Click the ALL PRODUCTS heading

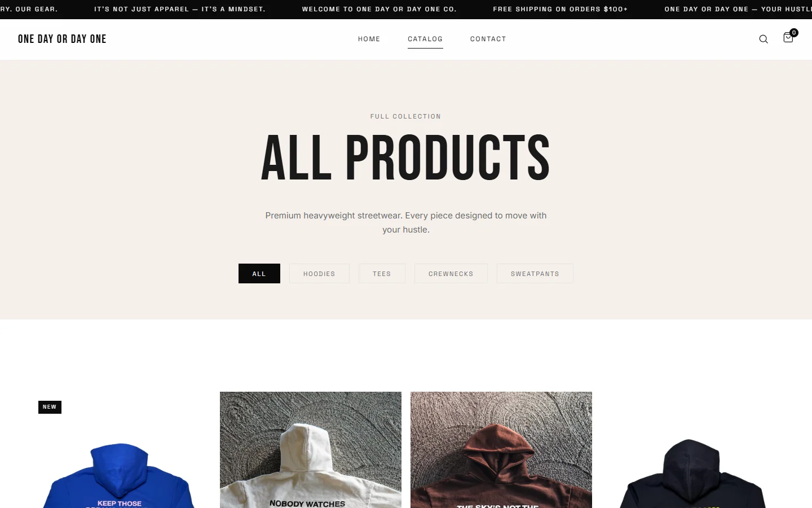(x=405, y=159)
